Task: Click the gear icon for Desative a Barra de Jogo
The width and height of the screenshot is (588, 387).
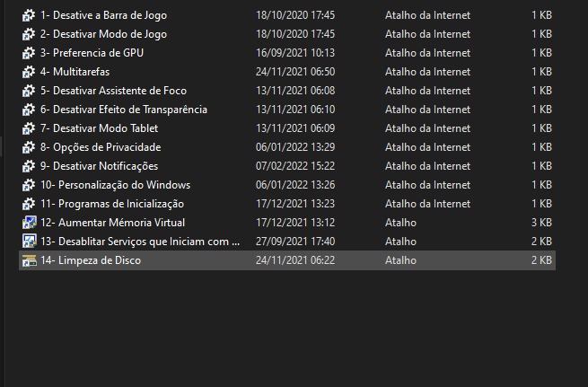Action: 29,15
